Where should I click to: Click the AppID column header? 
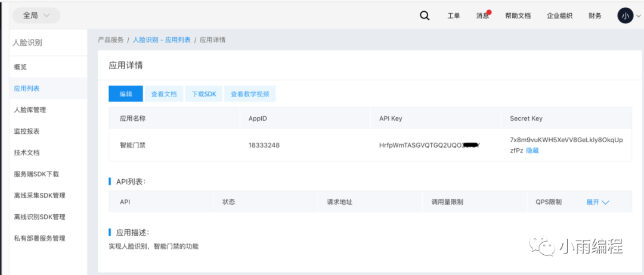[x=258, y=118]
